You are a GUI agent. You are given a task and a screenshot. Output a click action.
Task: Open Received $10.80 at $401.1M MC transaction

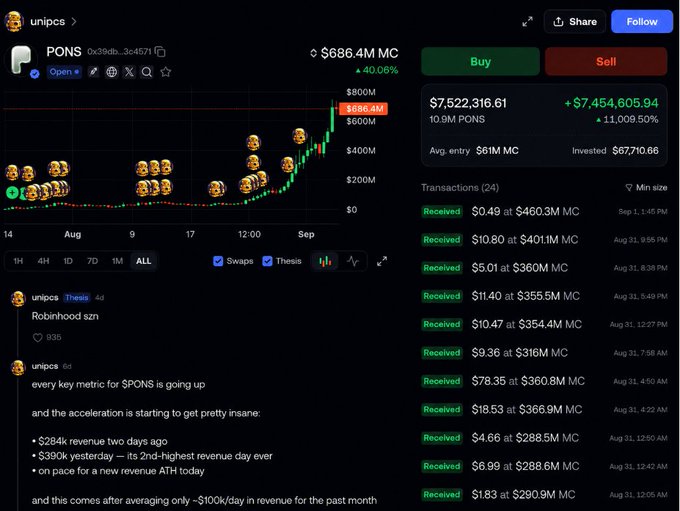pyautogui.click(x=544, y=240)
